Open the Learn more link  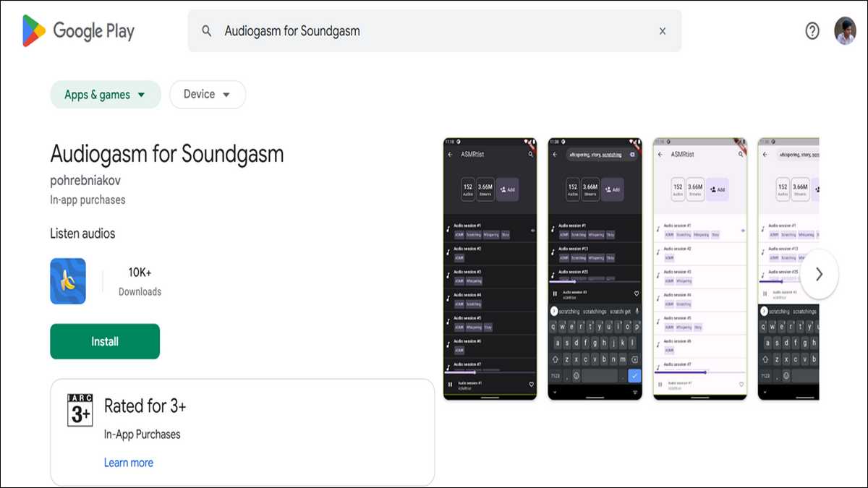[x=129, y=463]
